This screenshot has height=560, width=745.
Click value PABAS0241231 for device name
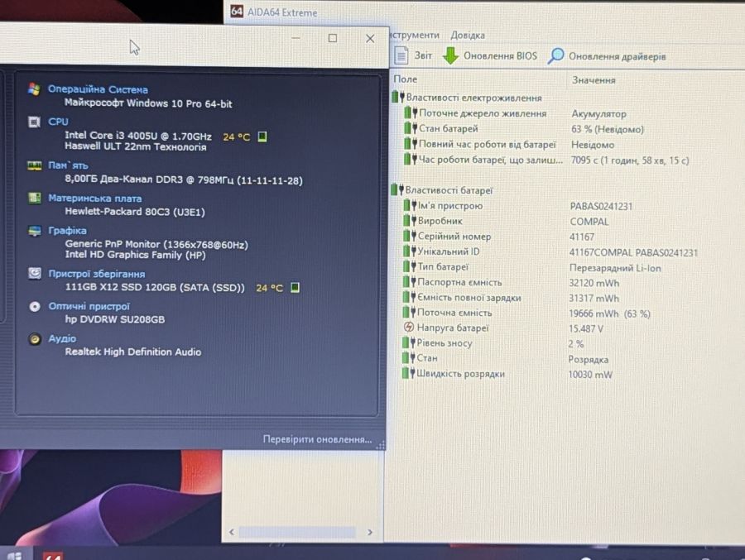tap(601, 206)
